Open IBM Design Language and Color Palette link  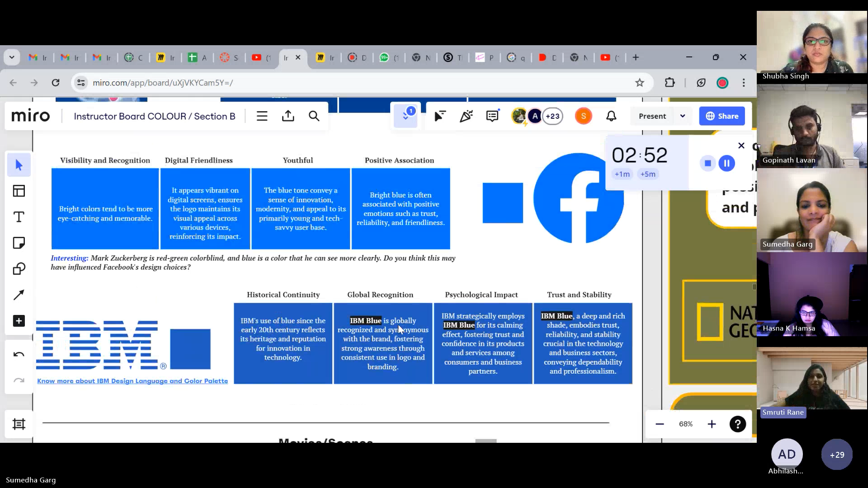click(x=132, y=381)
